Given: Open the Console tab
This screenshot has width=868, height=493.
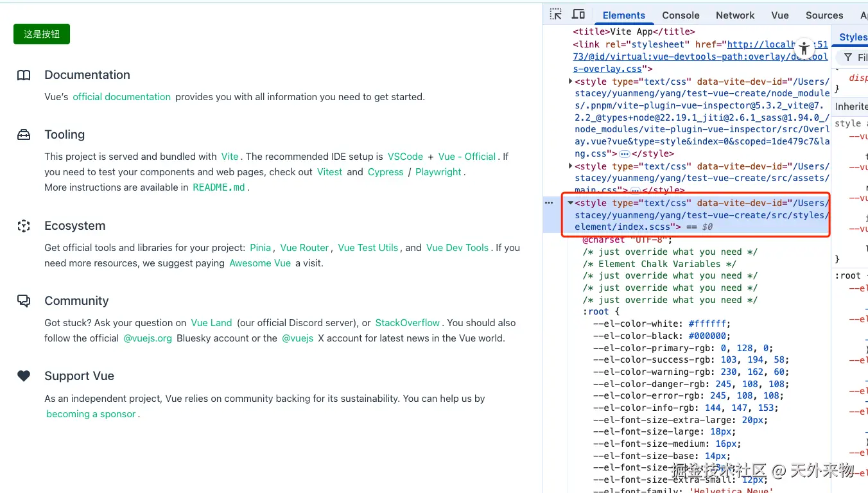Looking at the screenshot, I should click(681, 15).
